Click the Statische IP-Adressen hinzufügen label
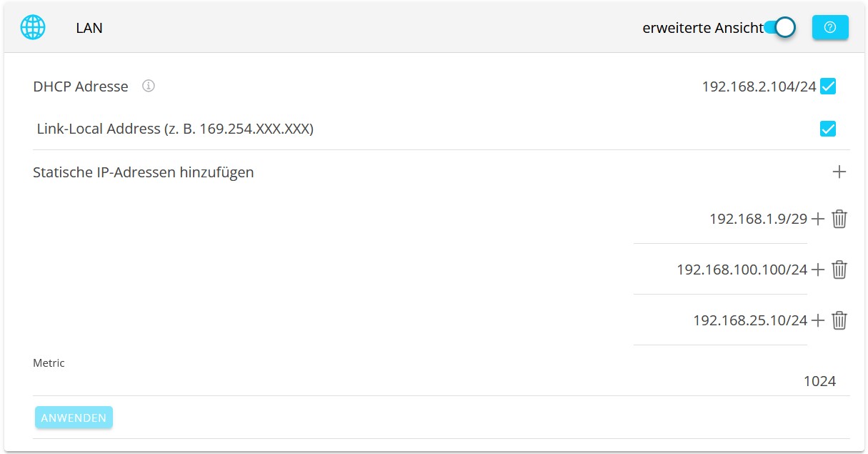 pyautogui.click(x=144, y=172)
